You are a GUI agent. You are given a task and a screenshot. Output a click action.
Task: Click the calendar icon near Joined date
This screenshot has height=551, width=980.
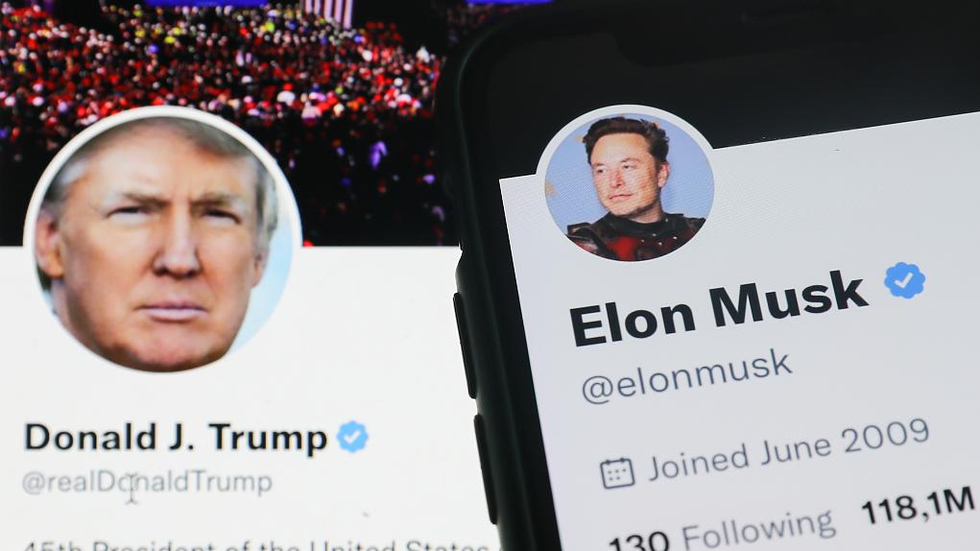point(617,473)
